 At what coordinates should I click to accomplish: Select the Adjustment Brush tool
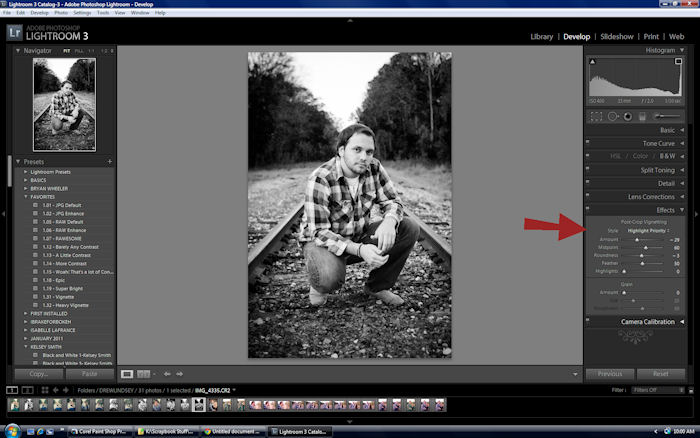(x=667, y=116)
